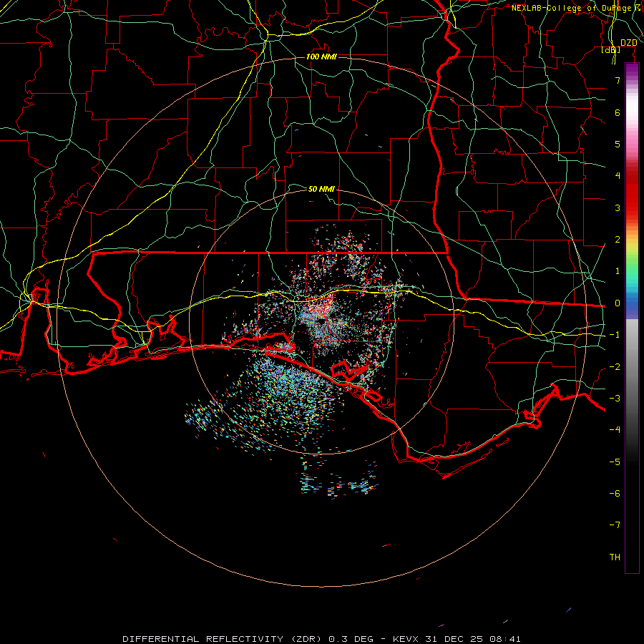Viewport: 644px width, 644px height.
Task: Click the 08:41 timestamp in caption
Action: 505,639
